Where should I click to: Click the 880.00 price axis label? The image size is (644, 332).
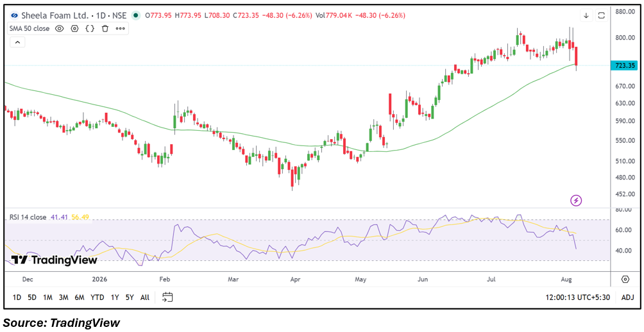click(x=625, y=12)
